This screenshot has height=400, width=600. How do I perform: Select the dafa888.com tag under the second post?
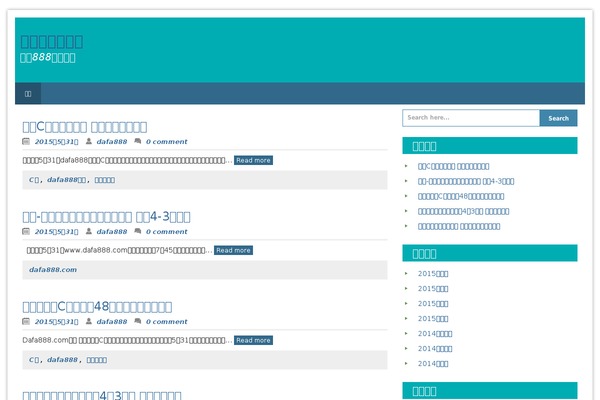(x=53, y=270)
